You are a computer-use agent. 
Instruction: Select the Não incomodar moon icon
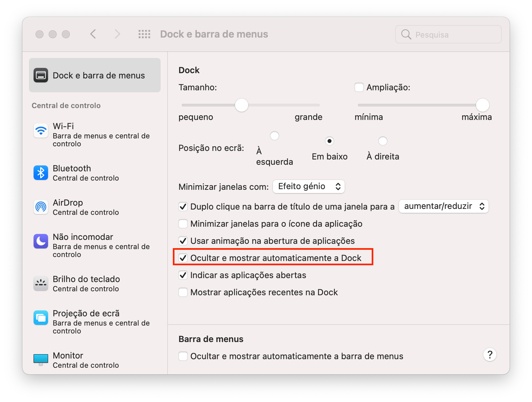(x=41, y=242)
